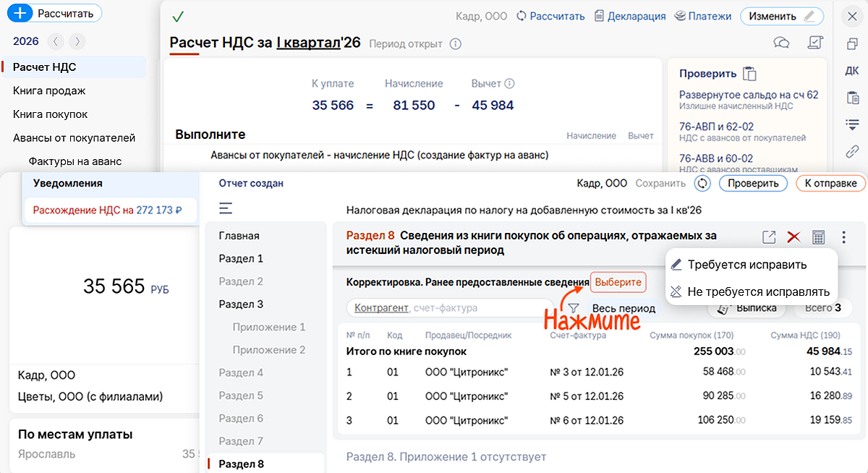Click the filter funnel icon
Image resolution: width=868 pixels, height=473 pixels.
pos(574,308)
